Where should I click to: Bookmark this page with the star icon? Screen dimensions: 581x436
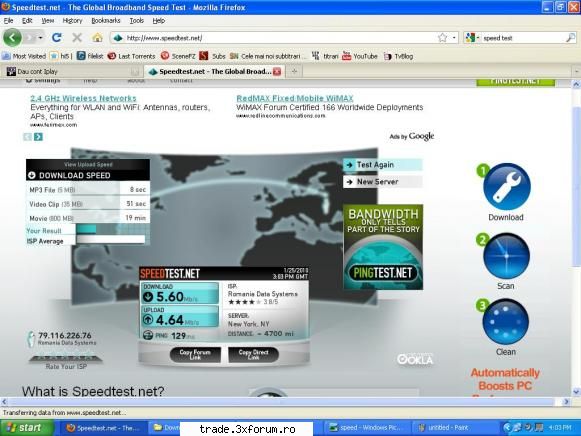[x=442, y=37]
